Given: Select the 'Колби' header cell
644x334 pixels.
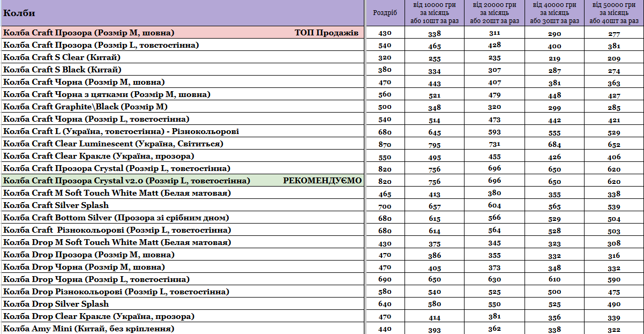Looking at the screenshot, I should tap(182, 12).
